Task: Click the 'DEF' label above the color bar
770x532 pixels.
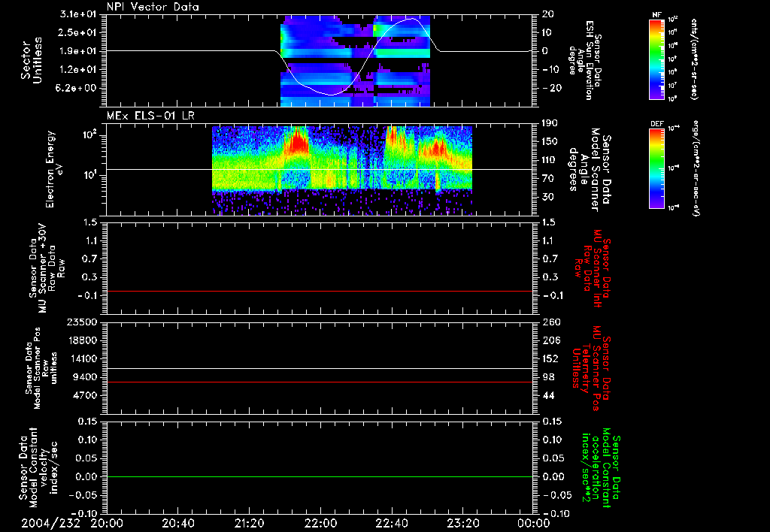Action: tap(657, 124)
